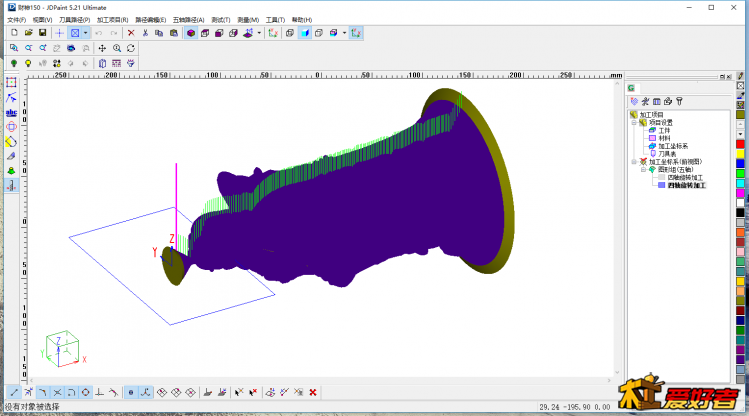Select the 工件 tree item
Viewport: 749px width, 416px height.
[664, 130]
